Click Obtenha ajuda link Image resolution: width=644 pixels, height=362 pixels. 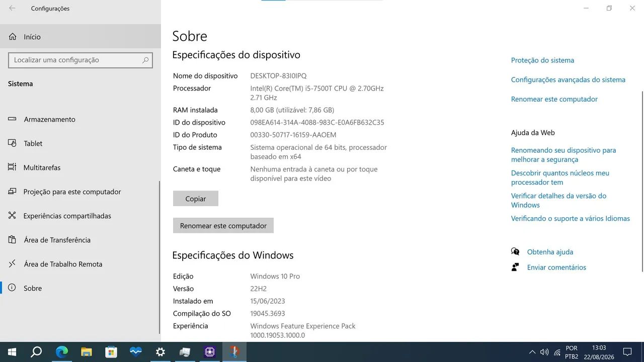[x=550, y=252]
